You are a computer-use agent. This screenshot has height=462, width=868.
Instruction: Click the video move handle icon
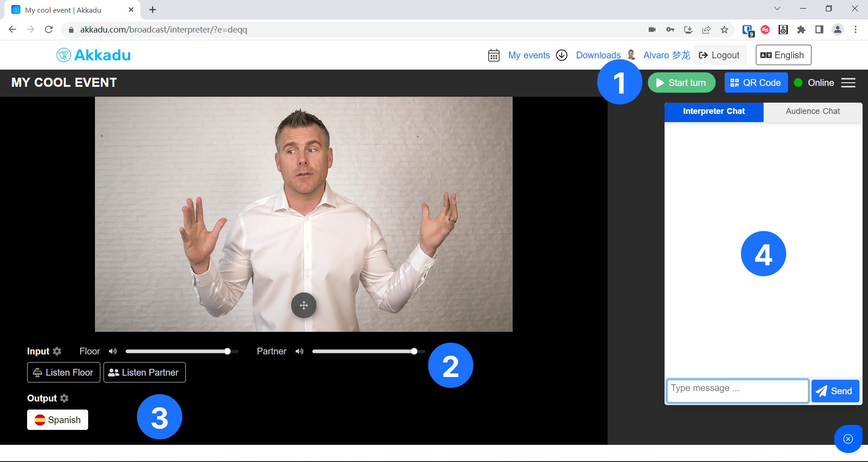click(304, 306)
